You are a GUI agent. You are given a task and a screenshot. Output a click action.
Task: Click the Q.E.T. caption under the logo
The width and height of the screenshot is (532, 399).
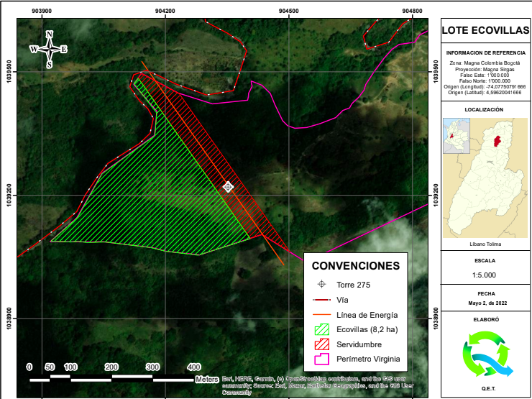[488, 388]
